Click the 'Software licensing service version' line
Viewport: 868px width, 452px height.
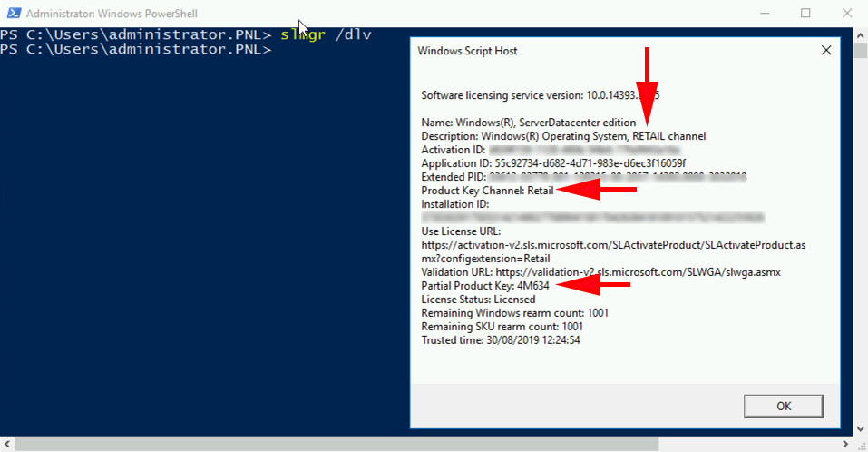pyautogui.click(x=541, y=95)
